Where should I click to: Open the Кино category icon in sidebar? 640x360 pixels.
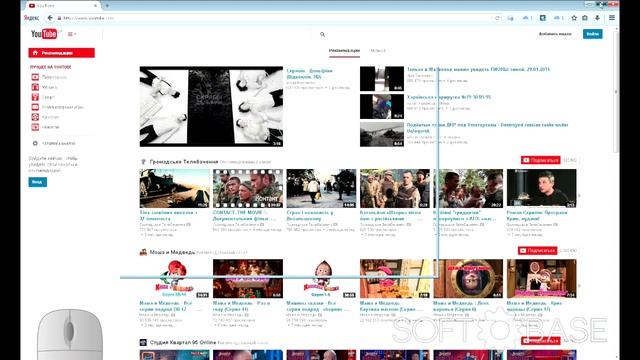point(35,117)
